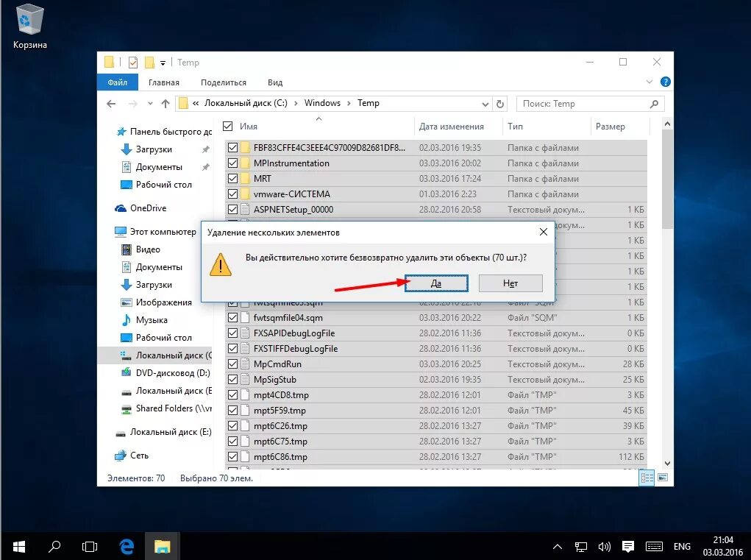Open Task View on the taskbar

(x=90, y=547)
